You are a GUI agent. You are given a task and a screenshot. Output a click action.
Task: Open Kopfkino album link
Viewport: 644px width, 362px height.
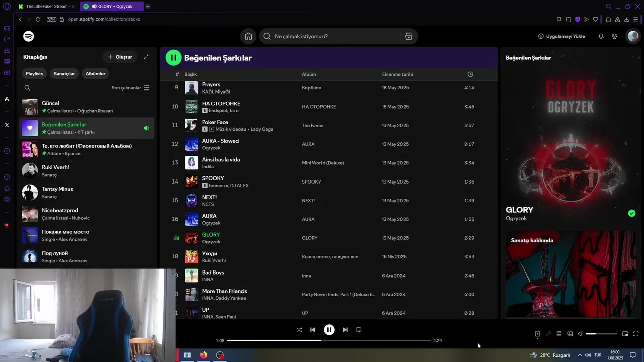[x=311, y=88]
